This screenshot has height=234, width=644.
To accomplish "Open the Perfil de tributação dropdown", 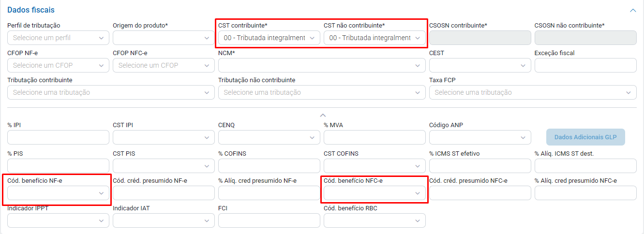I will (x=58, y=38).
